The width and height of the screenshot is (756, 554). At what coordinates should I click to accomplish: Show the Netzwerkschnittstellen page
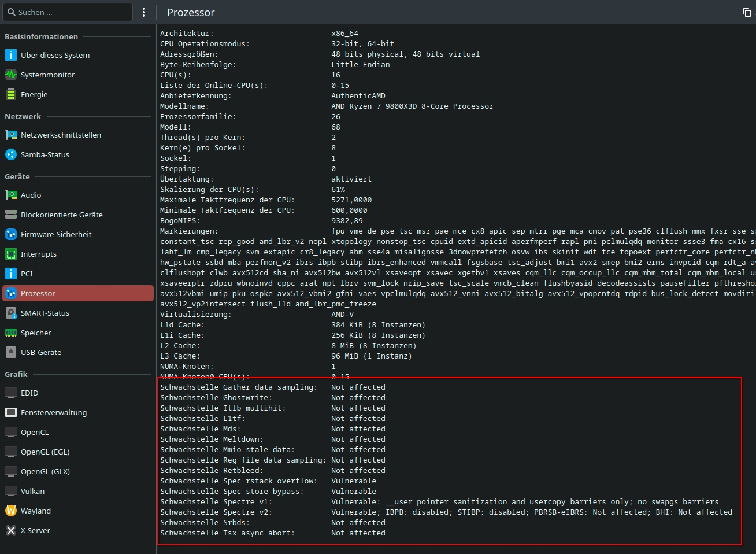(78, 135)
